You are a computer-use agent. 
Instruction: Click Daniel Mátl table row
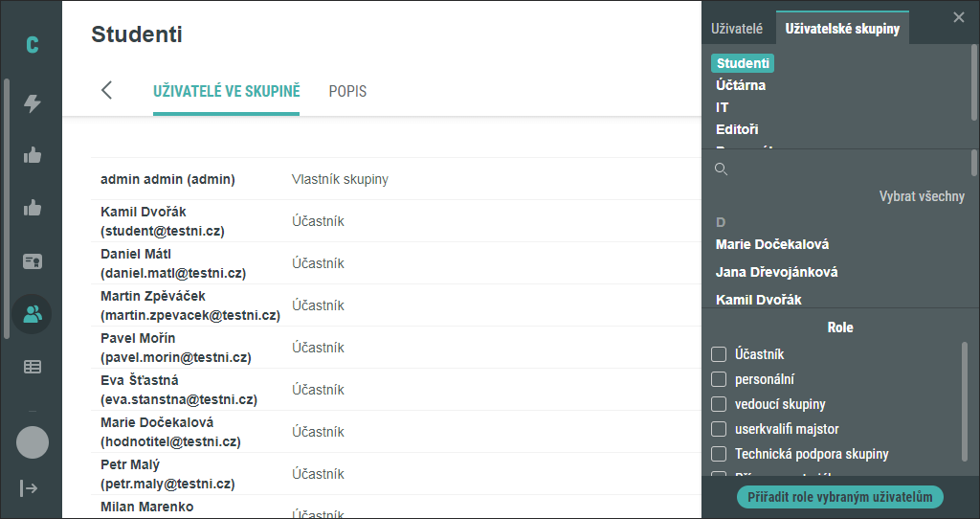coord(396,263)
